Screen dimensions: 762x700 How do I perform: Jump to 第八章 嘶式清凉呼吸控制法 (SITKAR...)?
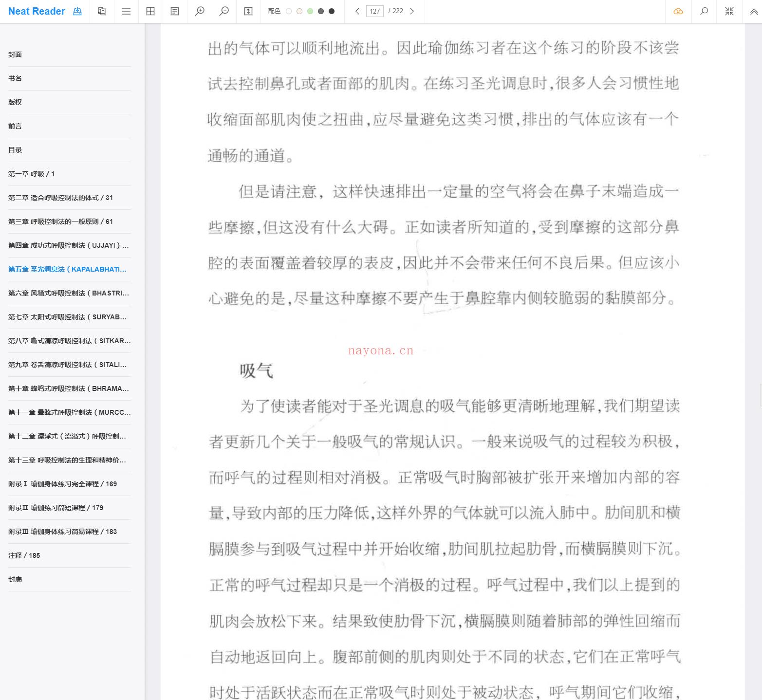click(x=69, y=341)
